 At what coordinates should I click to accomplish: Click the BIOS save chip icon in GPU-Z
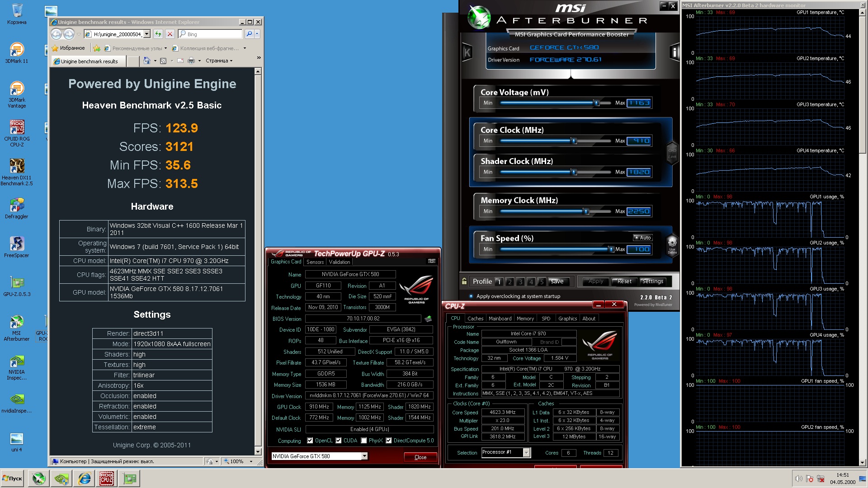tap(428, 319)
